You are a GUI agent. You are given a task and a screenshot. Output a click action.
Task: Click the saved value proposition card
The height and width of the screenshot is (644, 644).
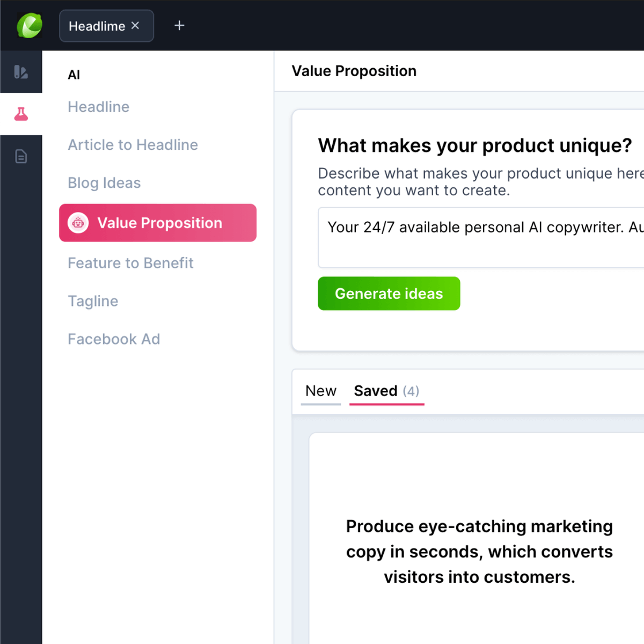pos(477,538)
